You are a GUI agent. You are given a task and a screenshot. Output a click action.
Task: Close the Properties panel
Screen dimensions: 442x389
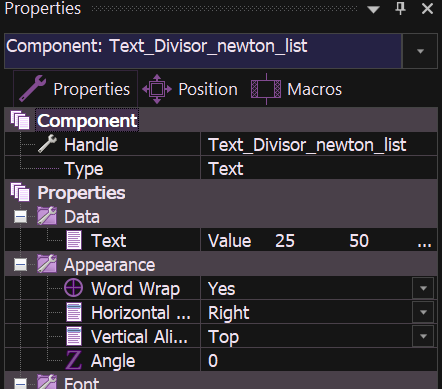tap(427, 8)
